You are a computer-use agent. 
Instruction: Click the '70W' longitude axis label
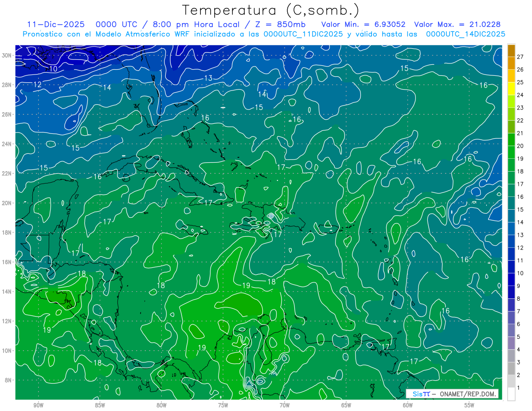point(285,405)
